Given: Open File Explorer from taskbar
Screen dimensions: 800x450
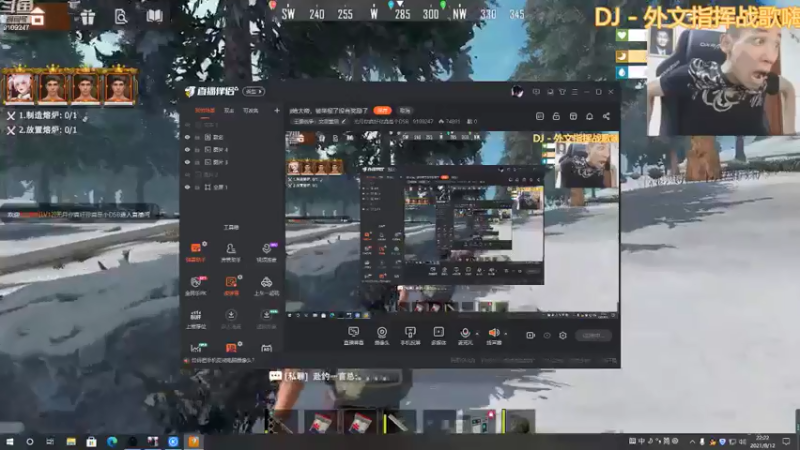Looking at the screenshot, I should (x=71, y=441).
